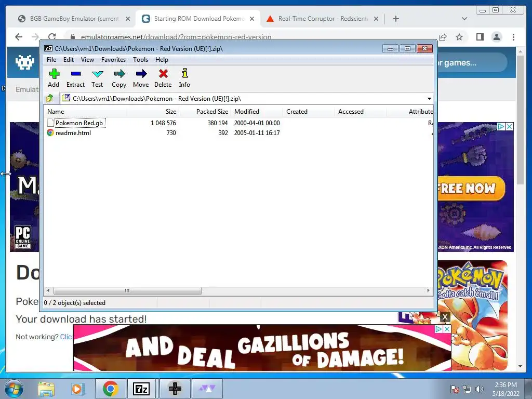Screen dimensions: 532x399
Task: Click the Windows Start button
Action: [13, 389]
